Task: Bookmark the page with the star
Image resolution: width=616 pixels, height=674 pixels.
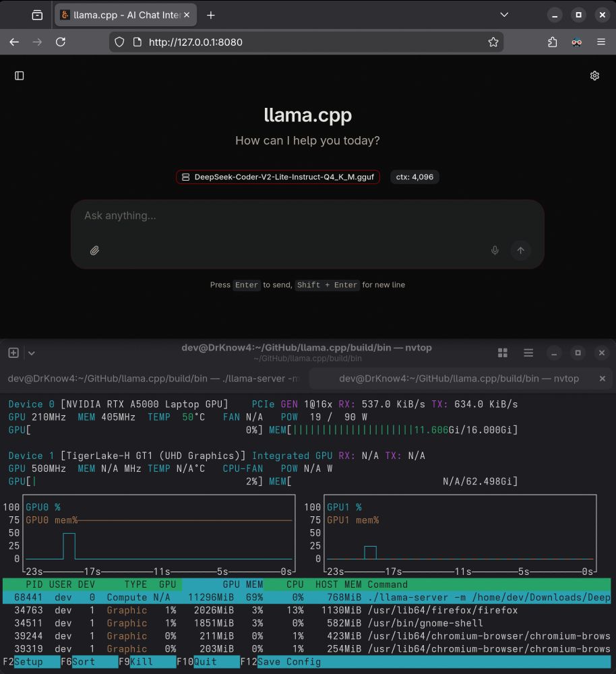Action: click(x=493, y=42)
